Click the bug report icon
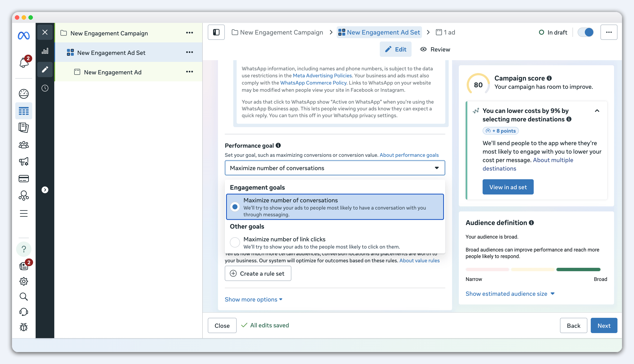 (x=24, y=327)
